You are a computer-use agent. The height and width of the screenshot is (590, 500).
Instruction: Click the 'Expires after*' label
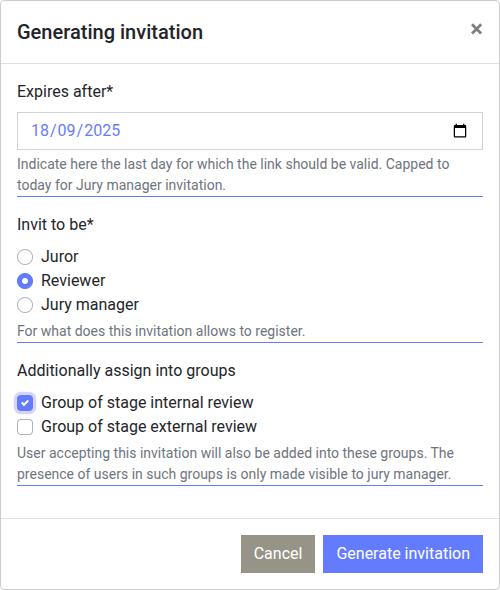point(65,91)
